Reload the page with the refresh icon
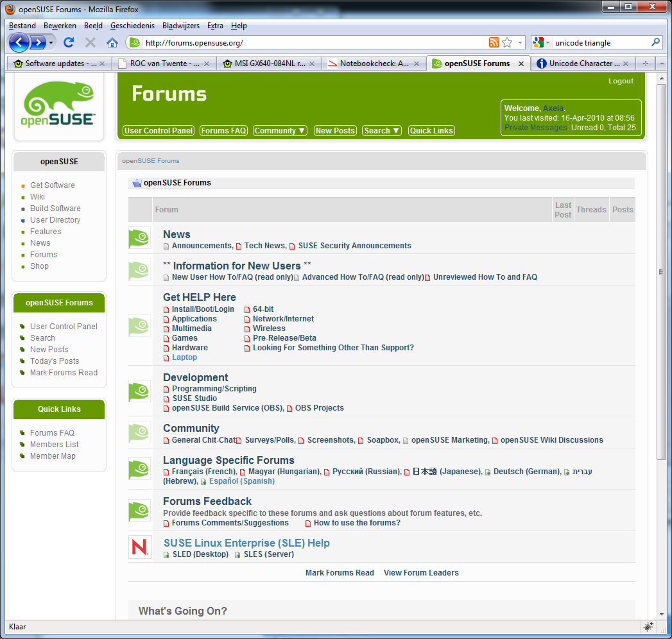The width and height of the screenshot is (672, 639). [x=69, y=42]
